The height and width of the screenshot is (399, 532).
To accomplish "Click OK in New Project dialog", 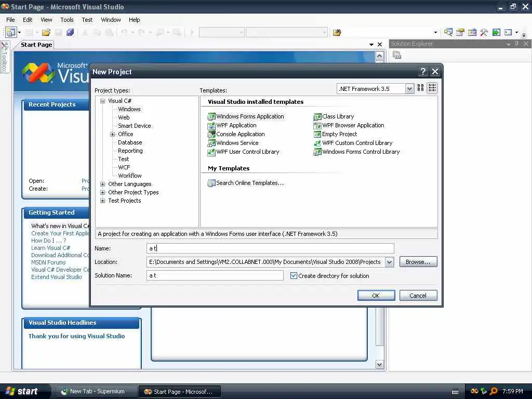I will click(376, 296).
